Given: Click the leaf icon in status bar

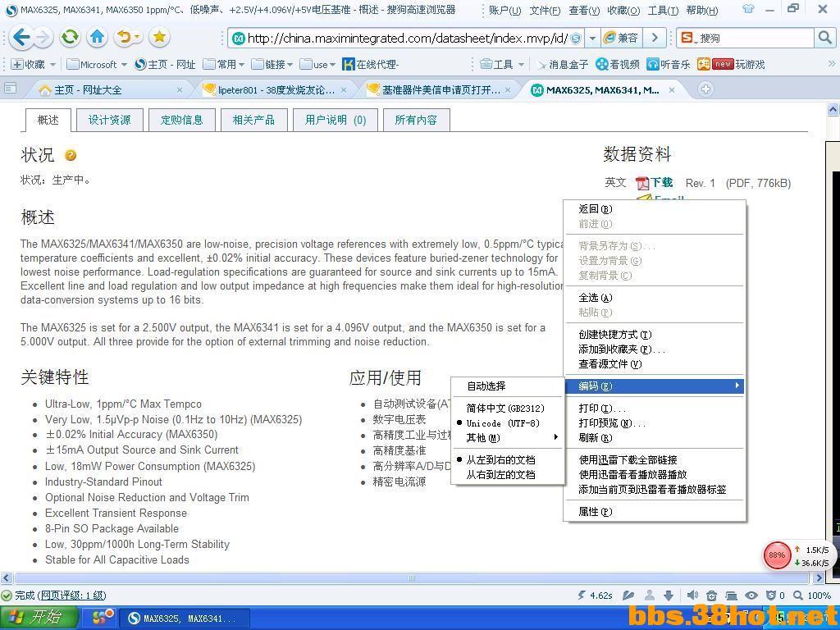Looking at the screenshot, I should pyautogui.click(x=628, y=596).
